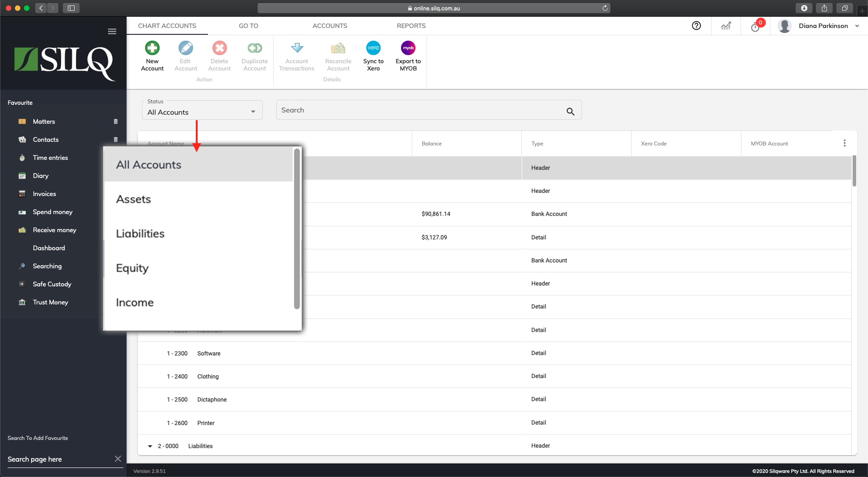The height and width of the screenshot is (477, 868).
Task: Click the Matters sidebar icon
Action: (x=22, y=122)
